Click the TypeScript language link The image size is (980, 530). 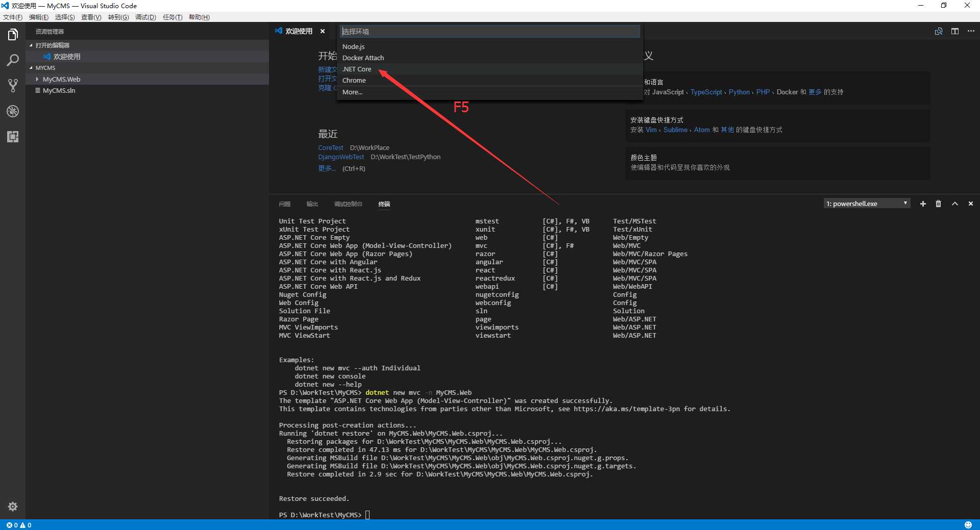coord(706,92)
